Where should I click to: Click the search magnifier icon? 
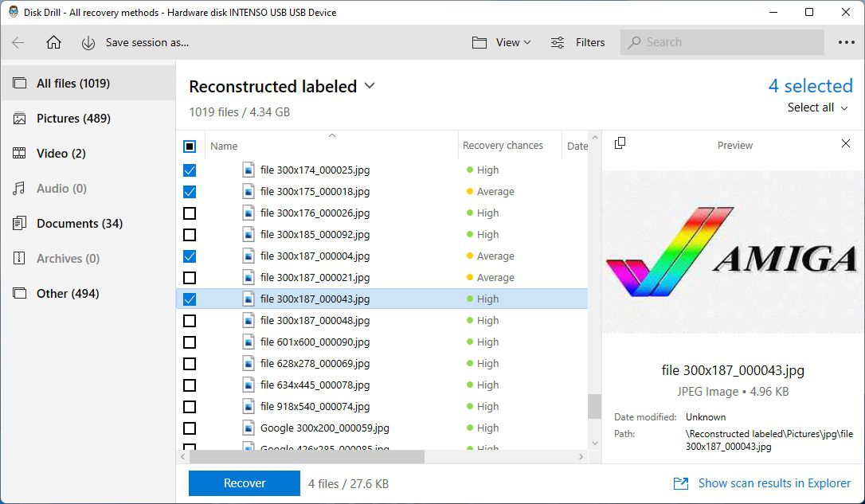pos(634,42)
